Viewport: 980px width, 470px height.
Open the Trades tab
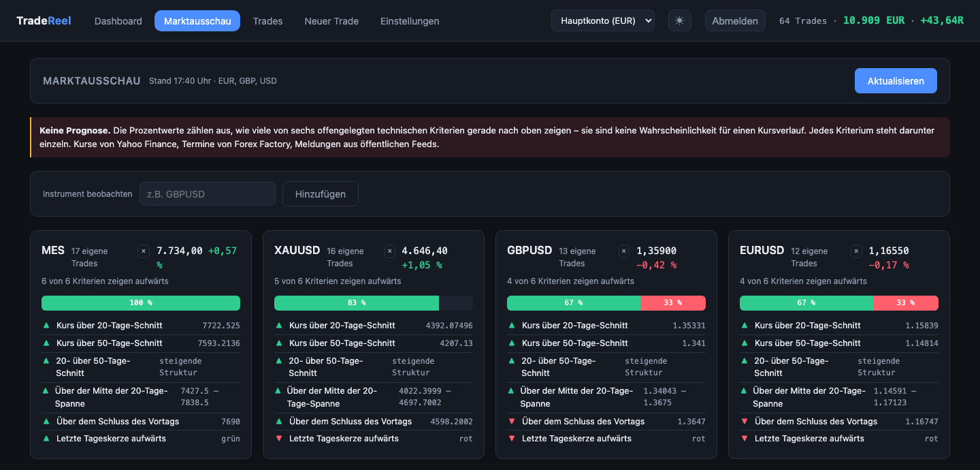pos(267,21)
